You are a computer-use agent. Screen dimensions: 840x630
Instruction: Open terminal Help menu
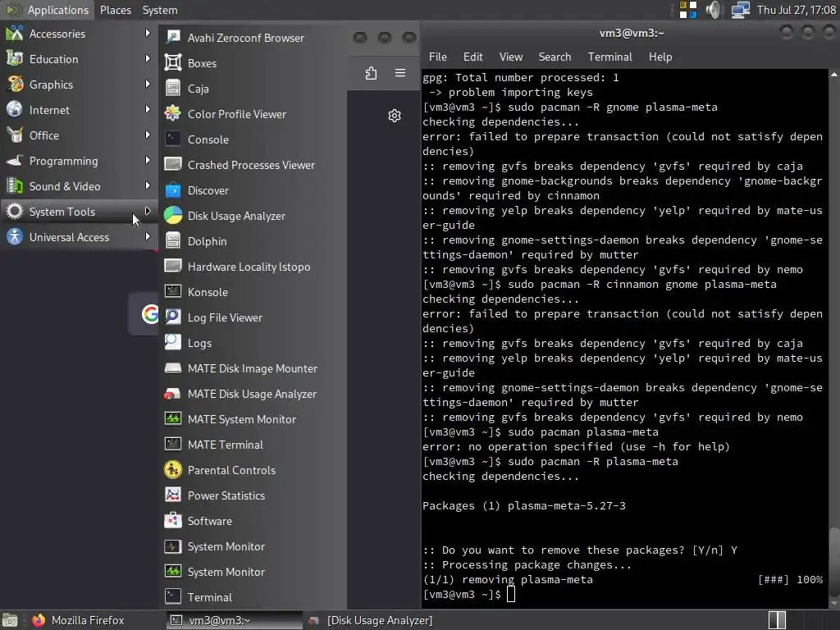[x=660, y=57]
